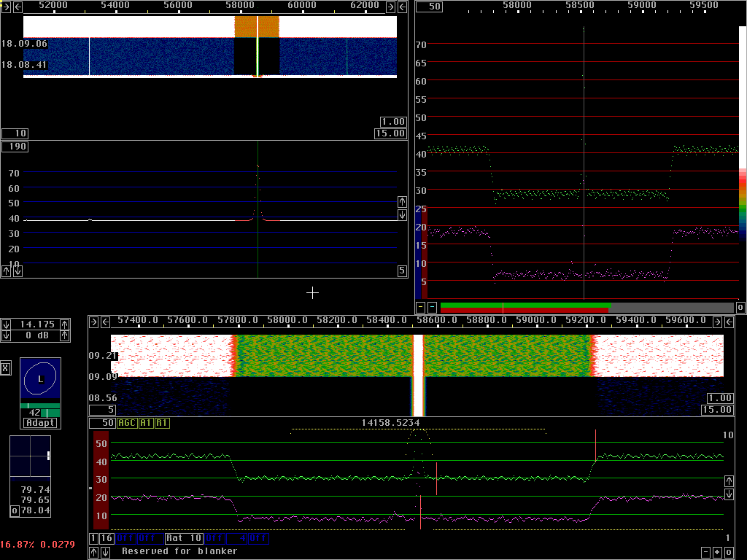The image size is (747, 560).
Task: Click the down arrow on the baseband graph's right edge
Action: point(729,494)
